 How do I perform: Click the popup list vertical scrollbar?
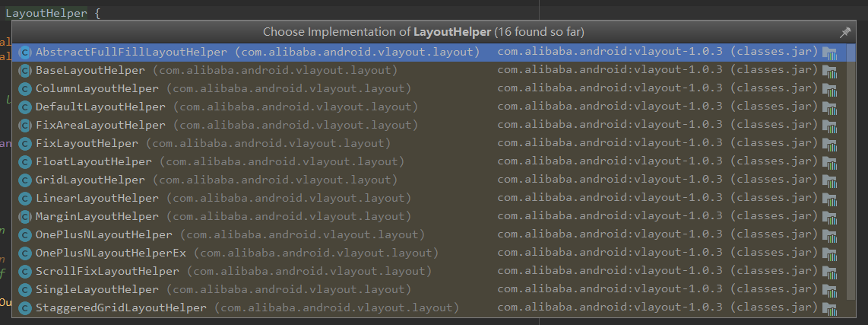(851, 172)
